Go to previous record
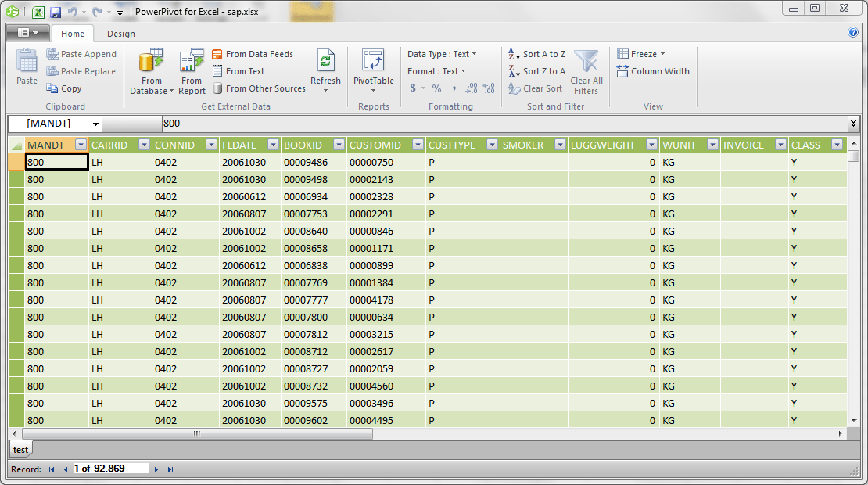Image resolution: width=868 pixels, height=485 pixels. coord(66,469)
